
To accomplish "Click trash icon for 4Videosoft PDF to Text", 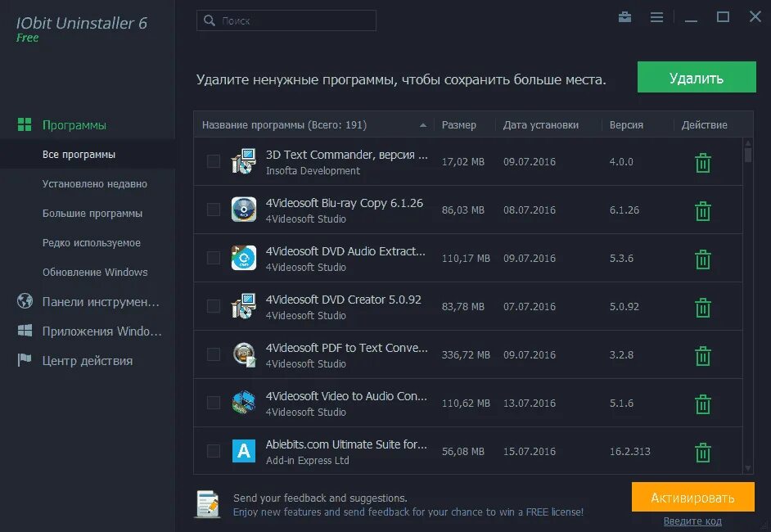I will tap(702, 355).
